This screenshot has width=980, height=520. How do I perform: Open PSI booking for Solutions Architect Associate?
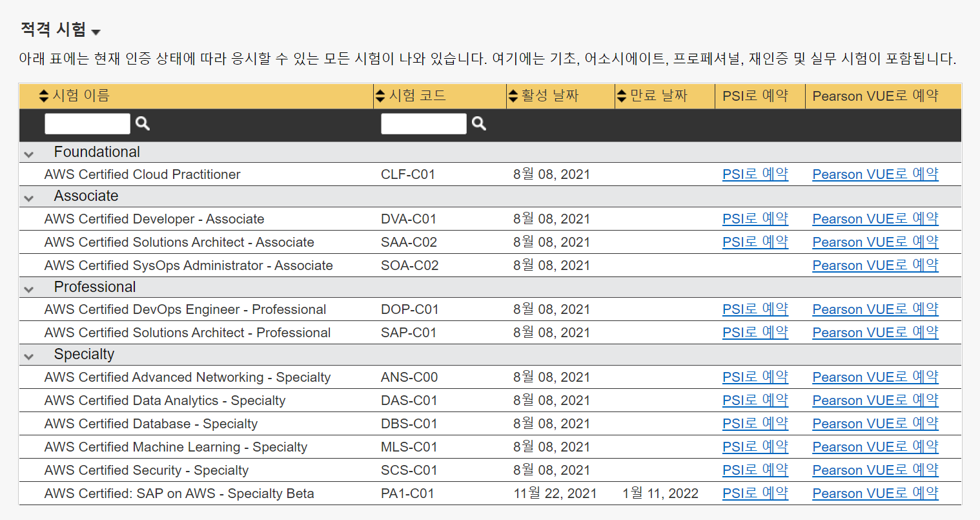tap(755, 242)
